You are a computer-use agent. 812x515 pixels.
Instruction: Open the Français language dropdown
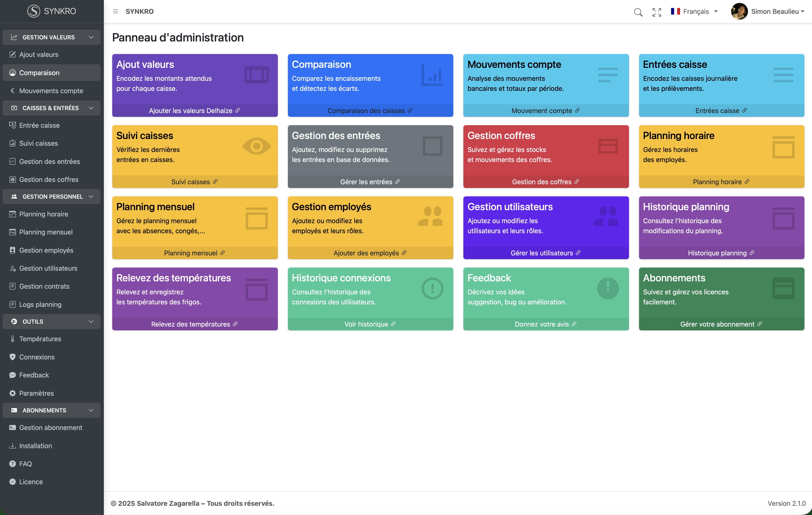694,12
